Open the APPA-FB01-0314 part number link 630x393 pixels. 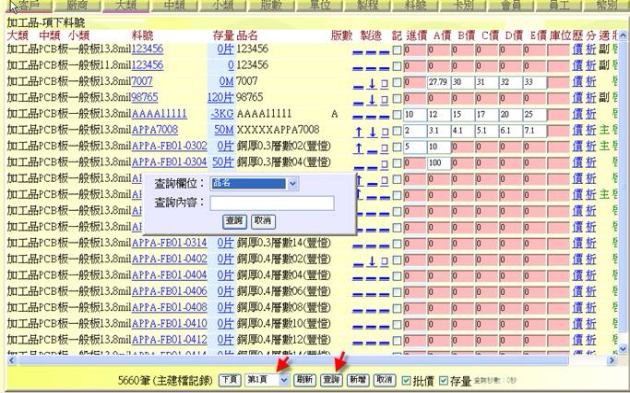169,243
